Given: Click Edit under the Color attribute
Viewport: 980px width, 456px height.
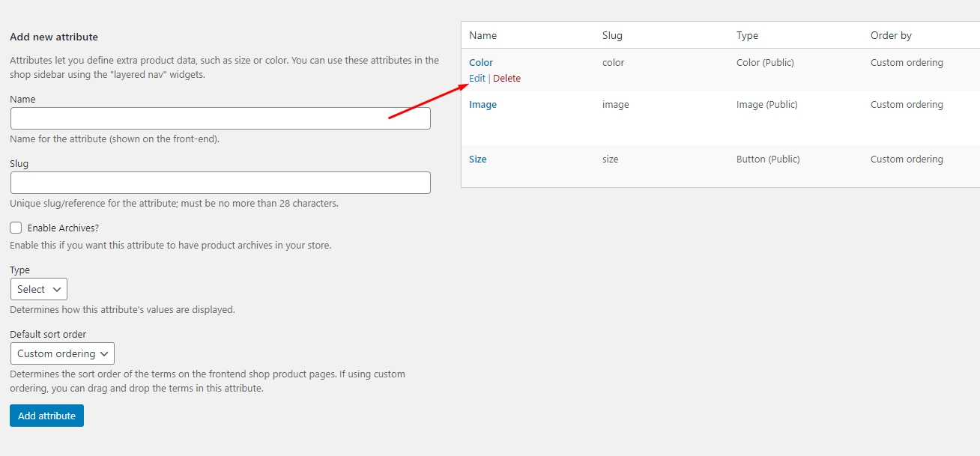Looking at the screenshot, I should 477,79.
